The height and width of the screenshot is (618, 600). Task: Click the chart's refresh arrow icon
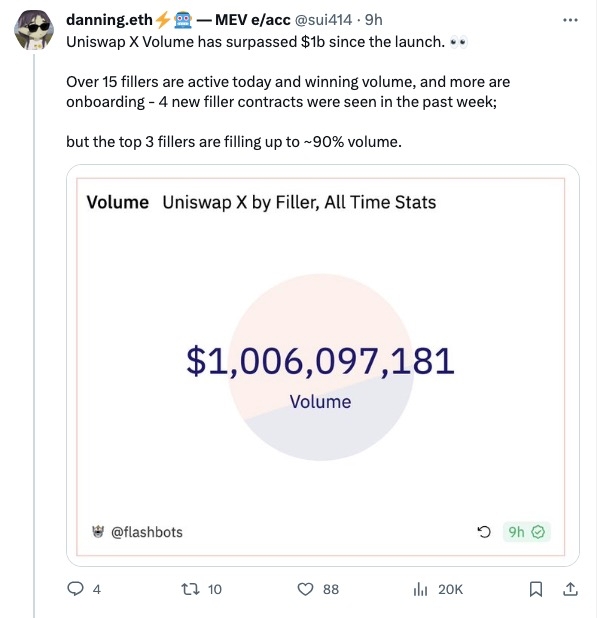click(x=484, y=532)
